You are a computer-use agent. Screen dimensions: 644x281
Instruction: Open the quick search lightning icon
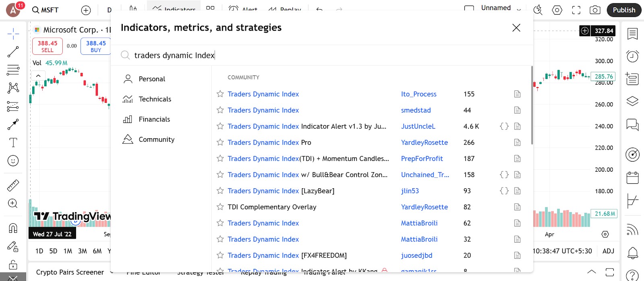pos(538,10)
